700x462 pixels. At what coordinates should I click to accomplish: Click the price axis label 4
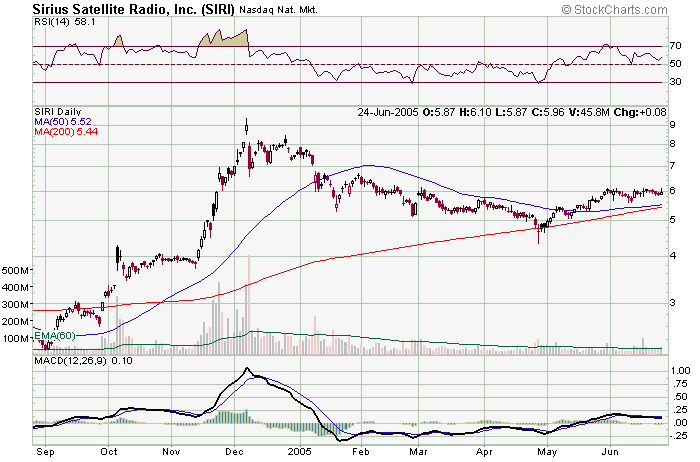[x=673, y=256]
